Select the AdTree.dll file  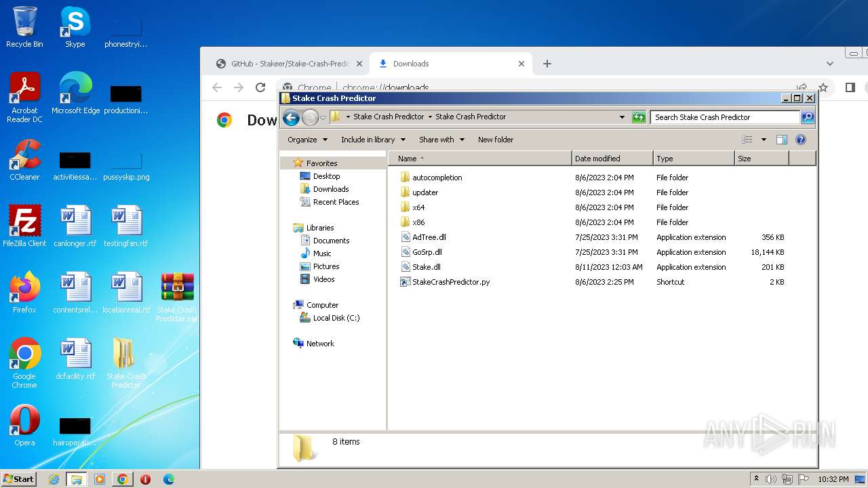point(429,237)
